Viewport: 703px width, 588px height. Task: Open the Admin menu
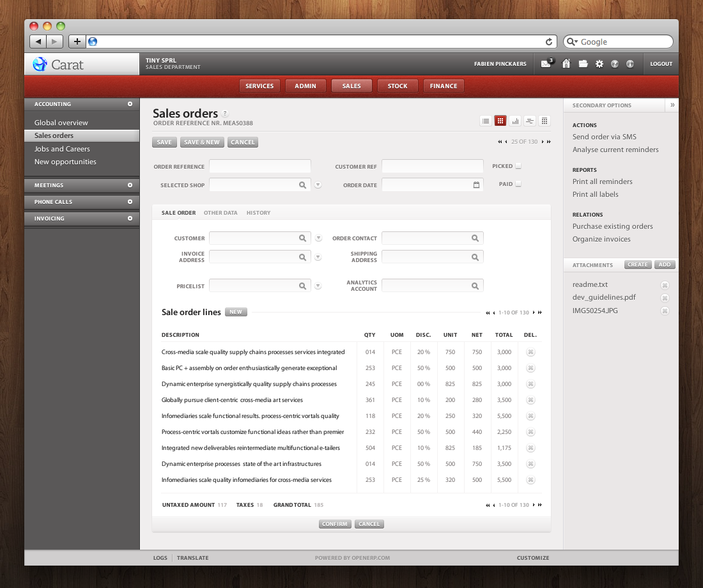tap(305, 86)
